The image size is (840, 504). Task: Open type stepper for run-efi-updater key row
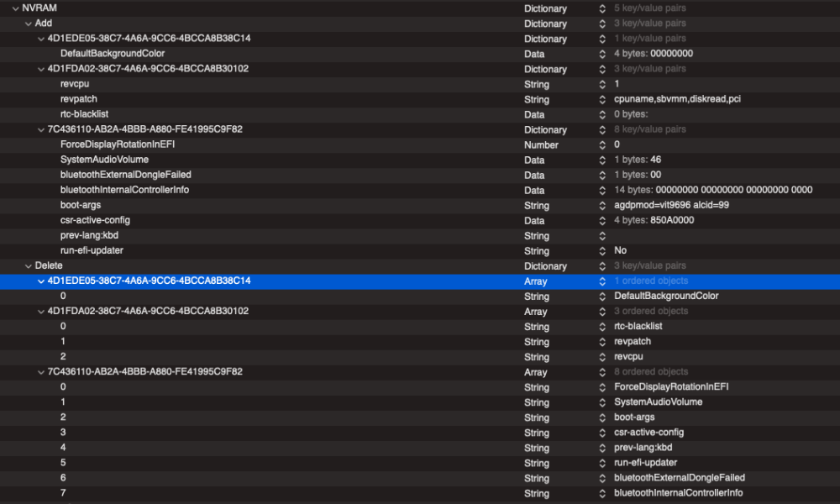[x=602, y=251]
